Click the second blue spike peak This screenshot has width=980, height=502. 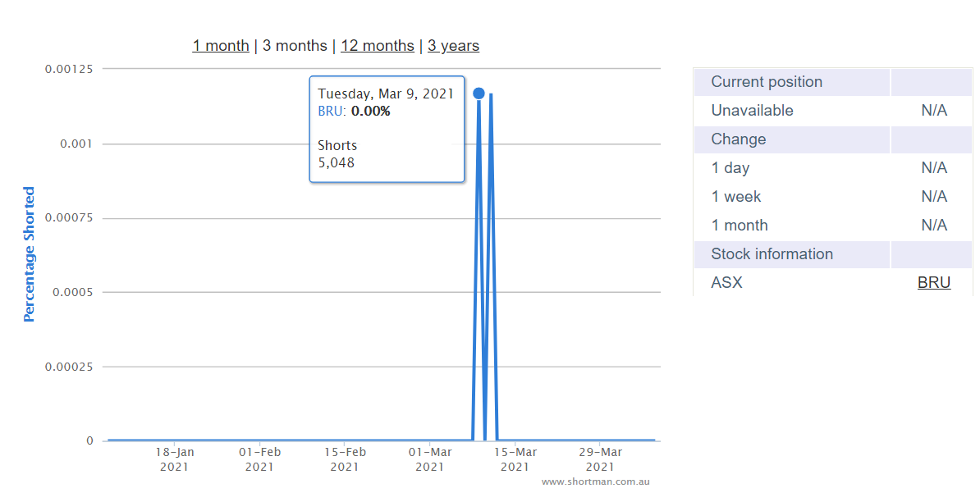(x=492, y=95)
